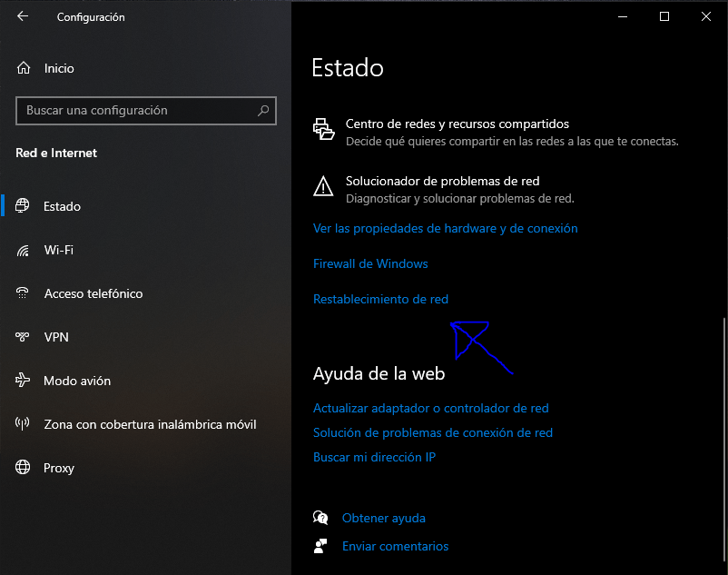Open the Centro de redes printer icon
This screenshot has height=575, width=728.
point(324,129)
